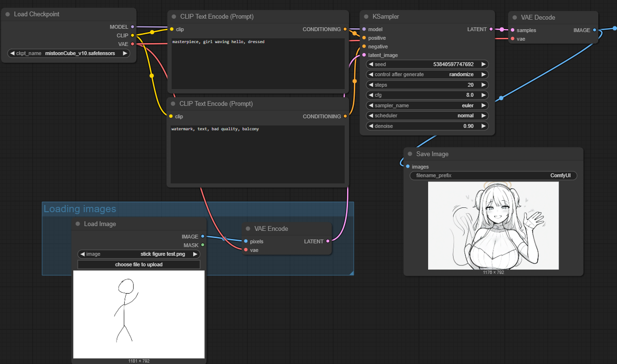Click the stick figure image preview

coord(139,314)
